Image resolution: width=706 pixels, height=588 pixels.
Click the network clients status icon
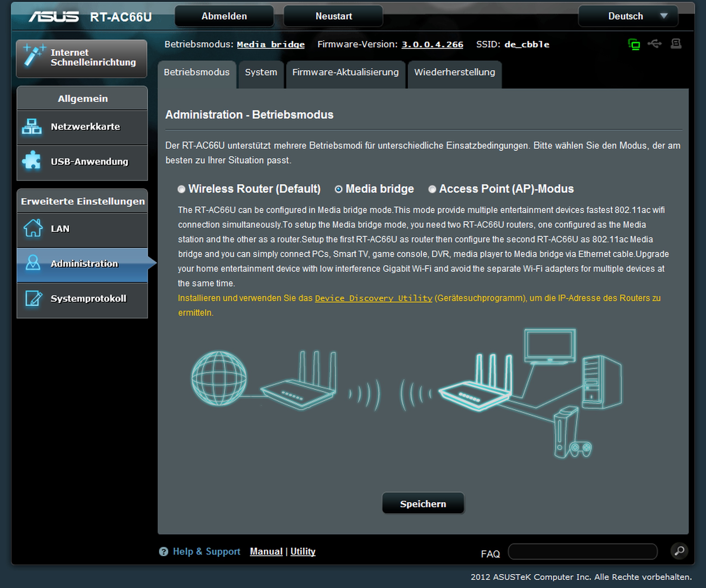(x=634, y=44)
